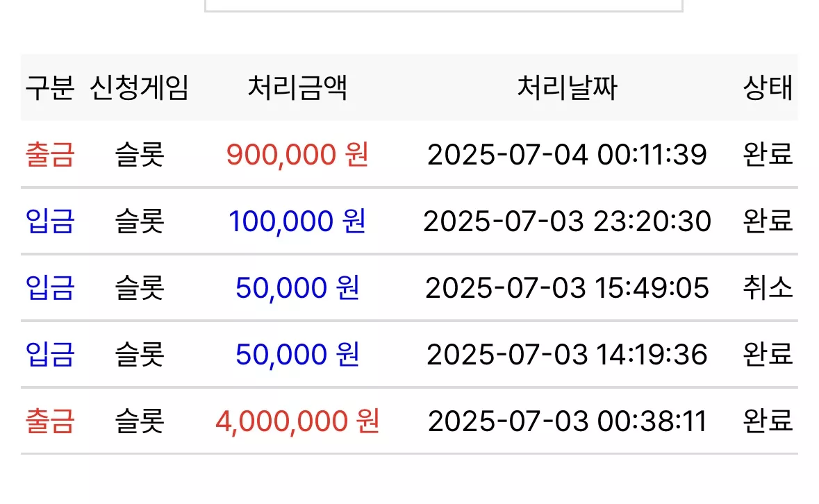The image size is (819, 504).
Task: Click the 처리금액 column header
Action: 297,87
